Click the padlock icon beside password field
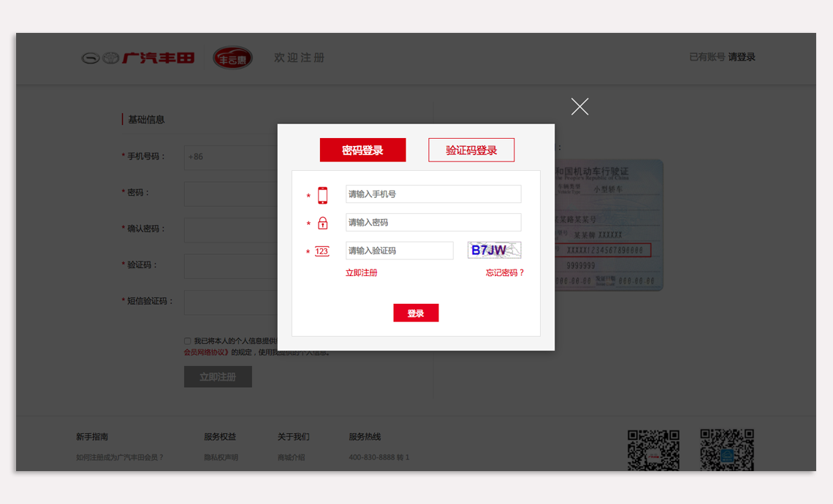833x504 pixels. pos(322,224)
